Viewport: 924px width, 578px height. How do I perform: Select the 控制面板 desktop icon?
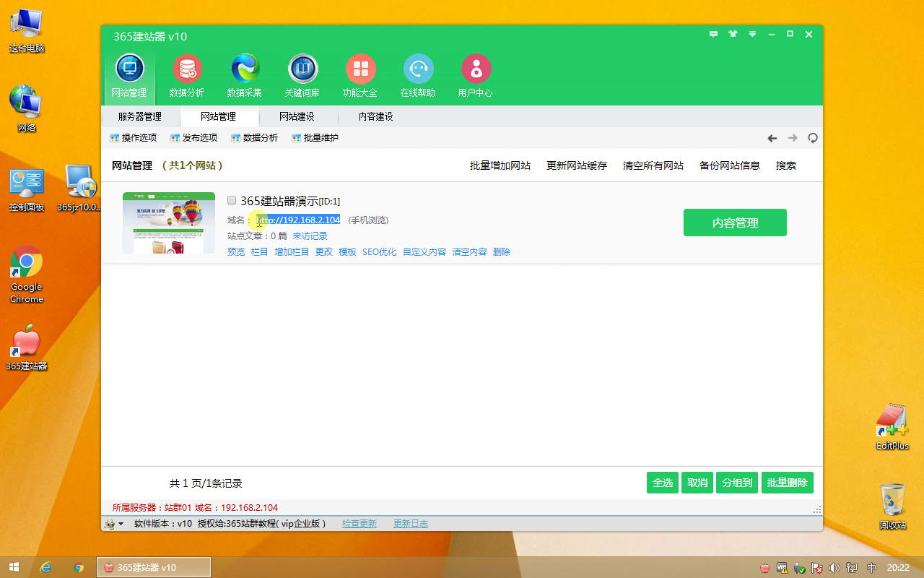[x=27, y=190]
